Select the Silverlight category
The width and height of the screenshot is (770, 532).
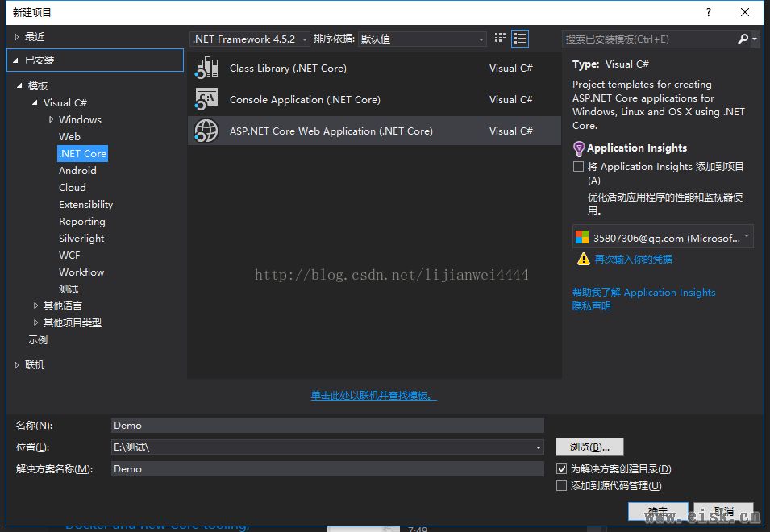click(81, 238)
